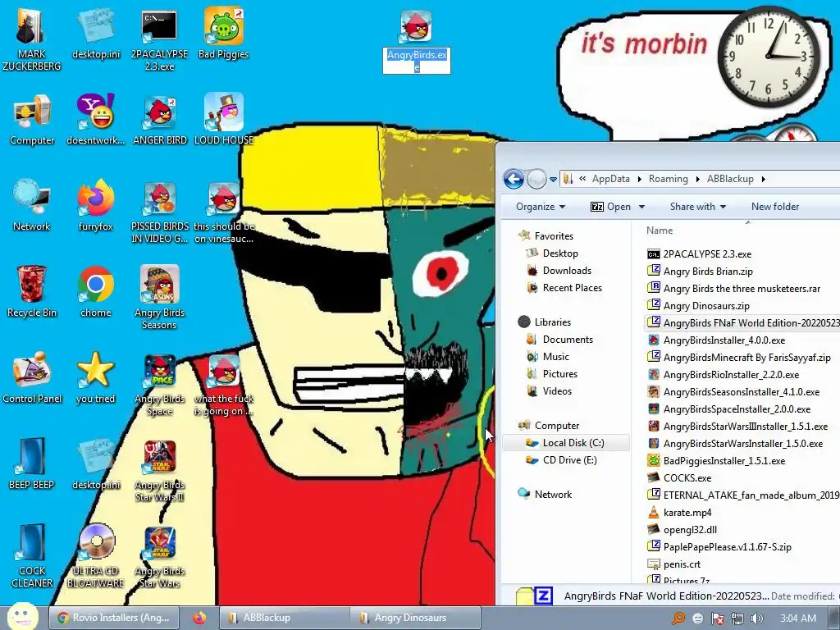The image size is (840, 630).
Task: Select CD Drive (E:) in navigation pane
Action: click(x=562, y=459)
